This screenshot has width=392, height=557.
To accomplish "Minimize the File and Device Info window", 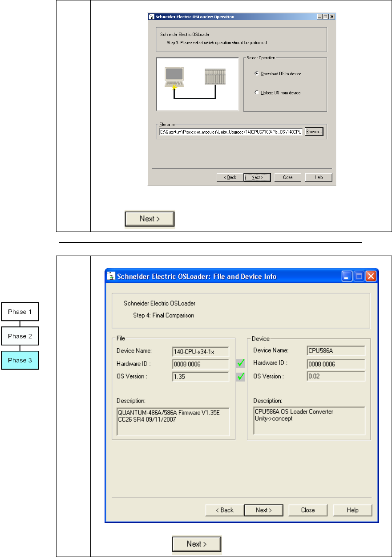I will tap(348, 276).
